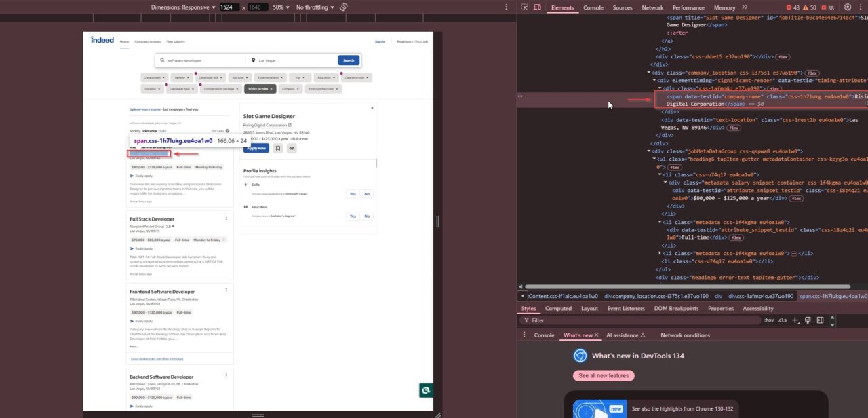Switch to the Sources panel tab
The width and height of the screenshot is (868, 418).
623,7
